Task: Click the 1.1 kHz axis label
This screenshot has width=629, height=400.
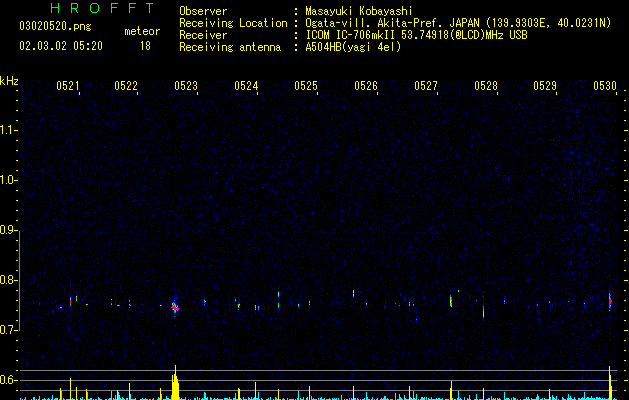Action: point(9,130)
